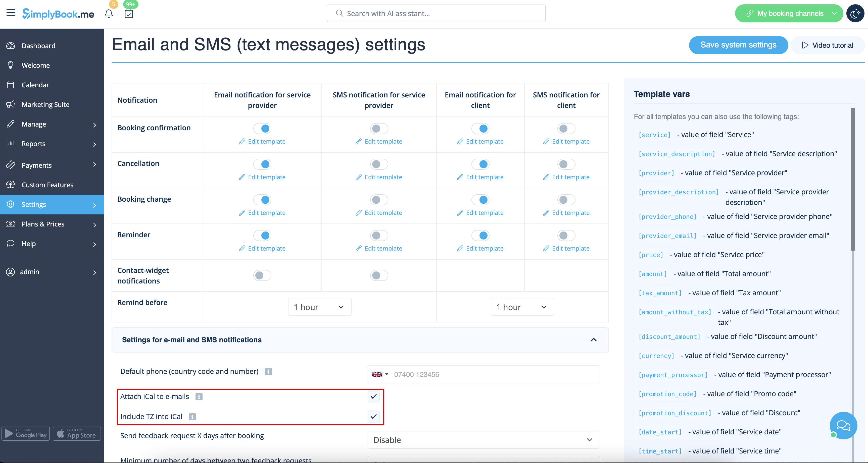The image size is (868, 463).
Task: Open client Remind before 1 hour dropdown
Action: pyautogui.click(x=522, y=307)
